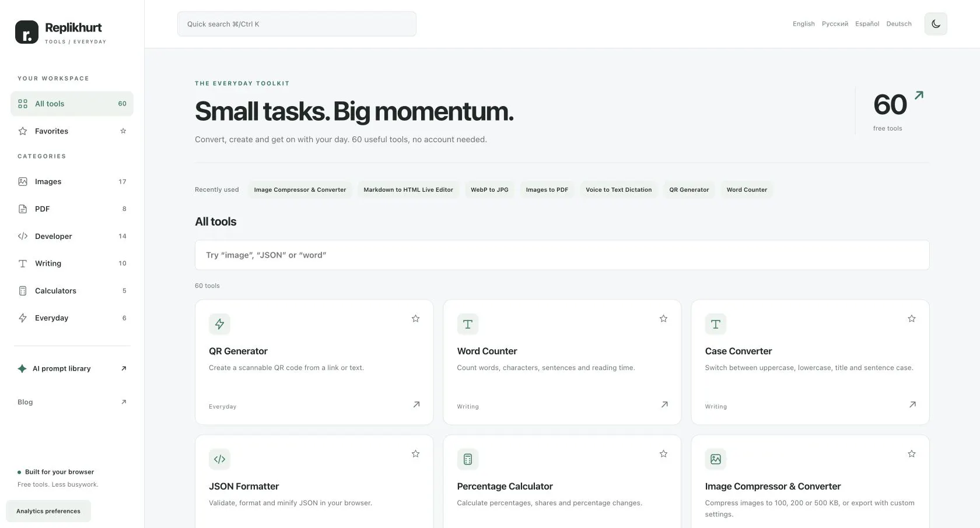Click the Image Compressor picture icon
This screenshot has width=980, height=528.
716,459
